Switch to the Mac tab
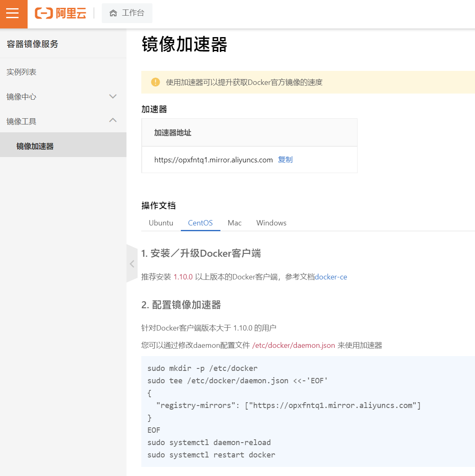The width and height of the screenshot is (475, 476). coord(235,223)
